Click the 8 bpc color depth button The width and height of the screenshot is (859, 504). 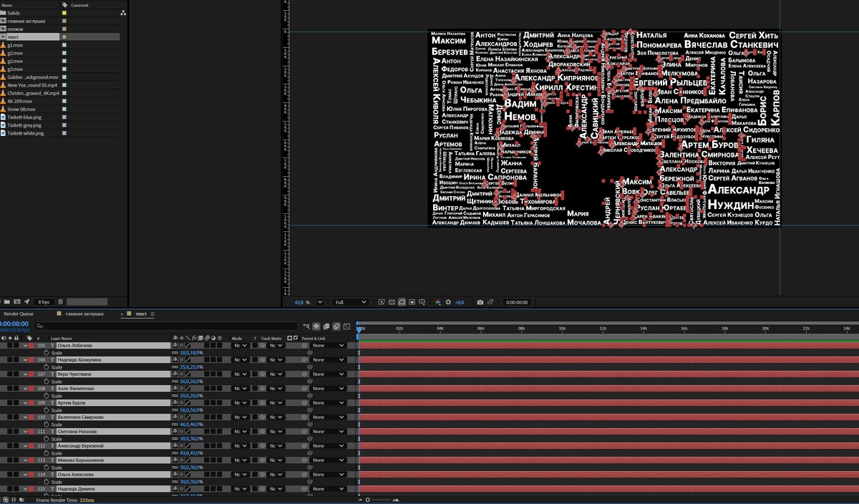(44, 302)
